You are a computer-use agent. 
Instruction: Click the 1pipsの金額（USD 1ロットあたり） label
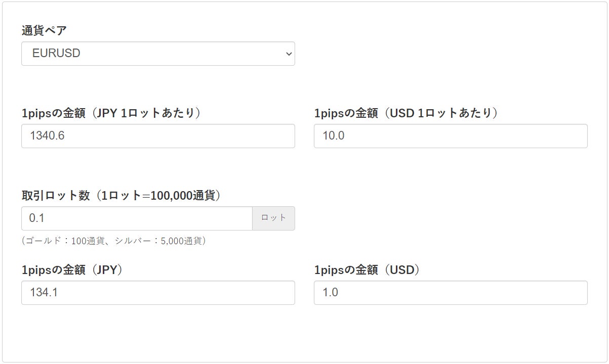point(406,113)
